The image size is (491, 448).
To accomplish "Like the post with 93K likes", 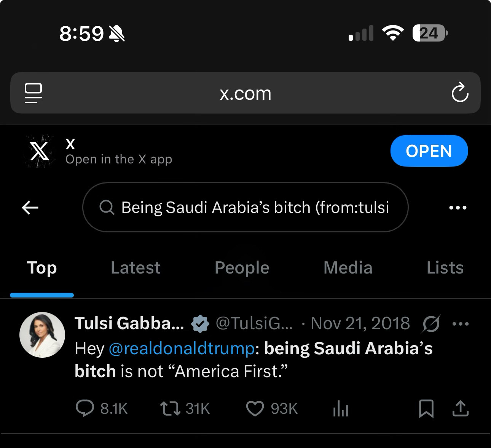I will [255, 408].
